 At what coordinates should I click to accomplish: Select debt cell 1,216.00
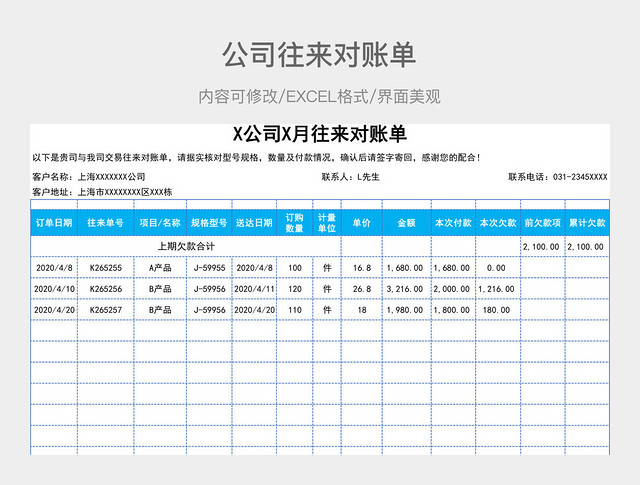coord(496,289)
